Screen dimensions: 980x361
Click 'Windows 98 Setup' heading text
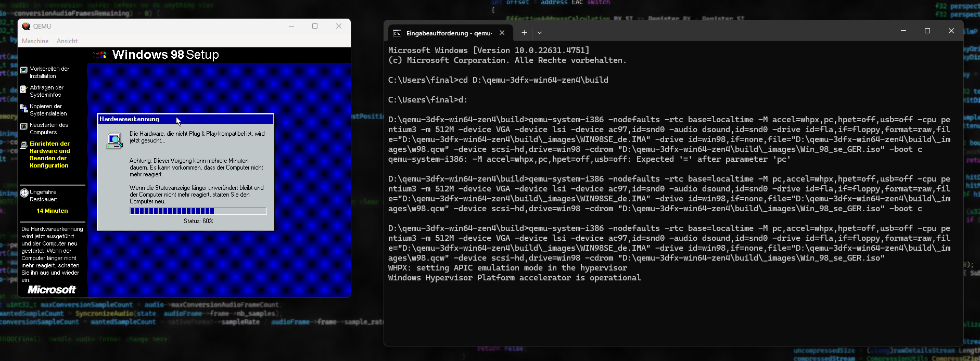(x=166, y=55)
